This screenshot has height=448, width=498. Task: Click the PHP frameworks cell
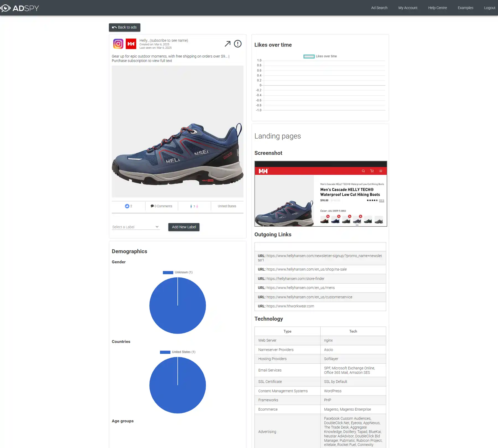(x=353, y=400)
